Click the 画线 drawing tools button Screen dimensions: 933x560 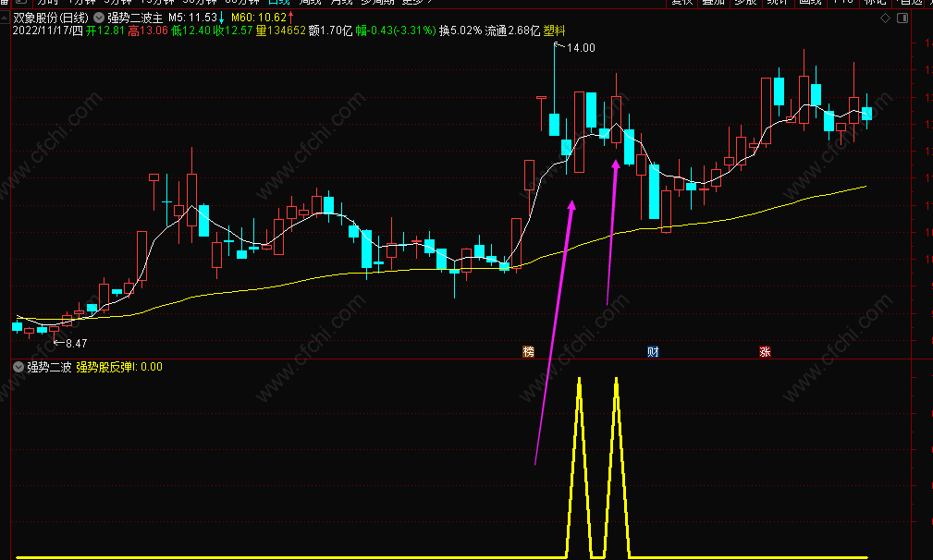pos(810,2)
